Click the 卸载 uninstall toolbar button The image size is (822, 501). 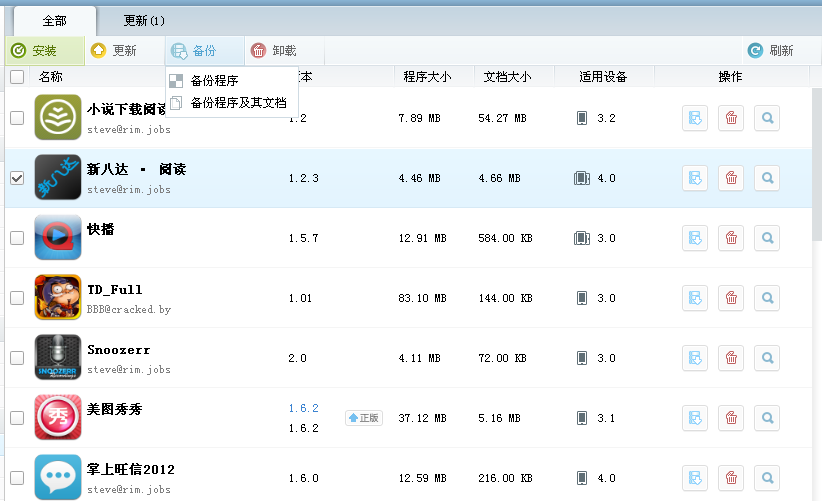(x=274, y=51)
